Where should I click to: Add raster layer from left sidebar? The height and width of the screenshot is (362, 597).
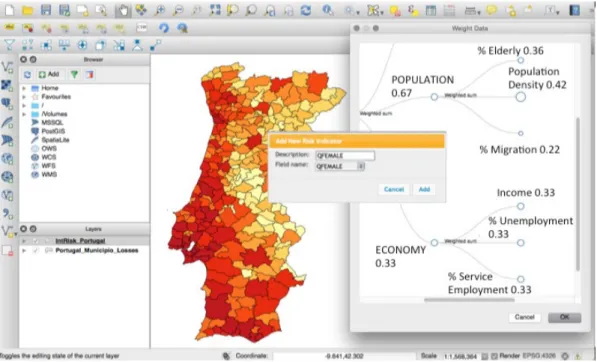(x=7, y=85)
